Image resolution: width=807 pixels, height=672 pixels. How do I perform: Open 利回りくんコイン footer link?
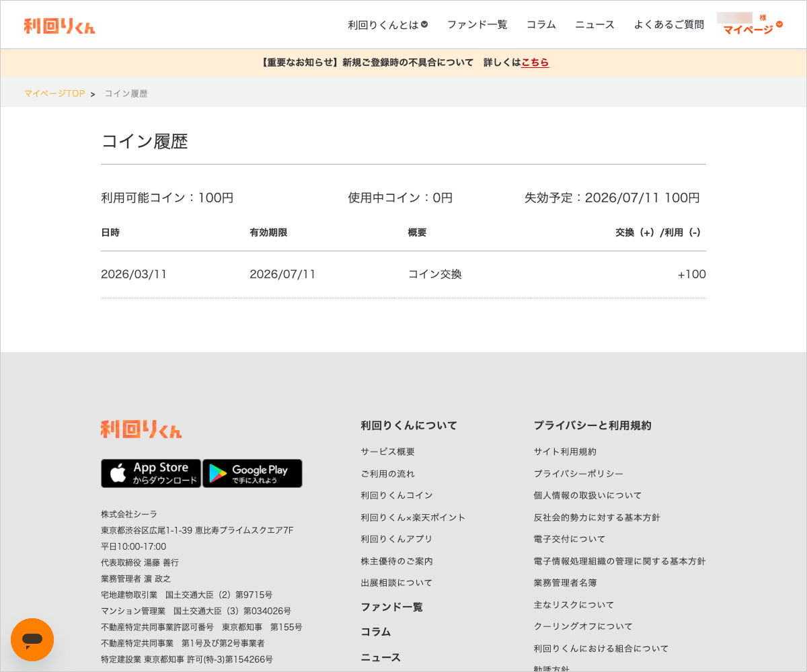point(396,495)
